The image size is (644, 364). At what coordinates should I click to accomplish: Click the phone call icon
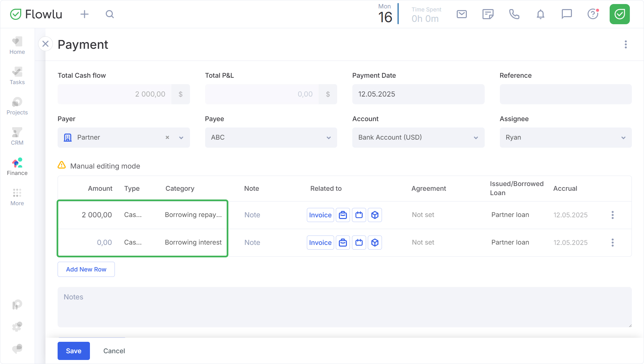tap(514, 14)
